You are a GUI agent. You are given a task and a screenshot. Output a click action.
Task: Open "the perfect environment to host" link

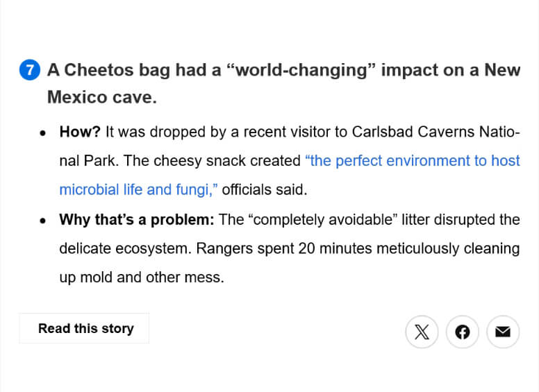click(412, 160)
